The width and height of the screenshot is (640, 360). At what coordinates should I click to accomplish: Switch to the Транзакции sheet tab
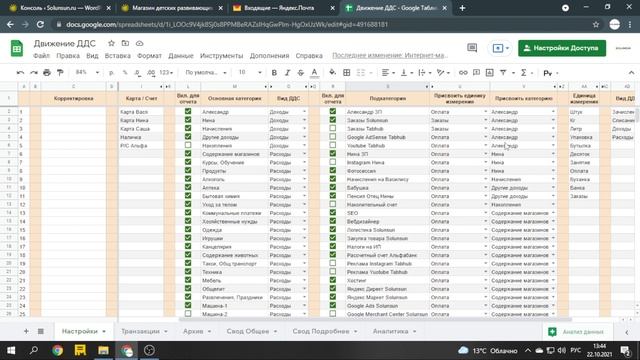(x=140, y=331)
